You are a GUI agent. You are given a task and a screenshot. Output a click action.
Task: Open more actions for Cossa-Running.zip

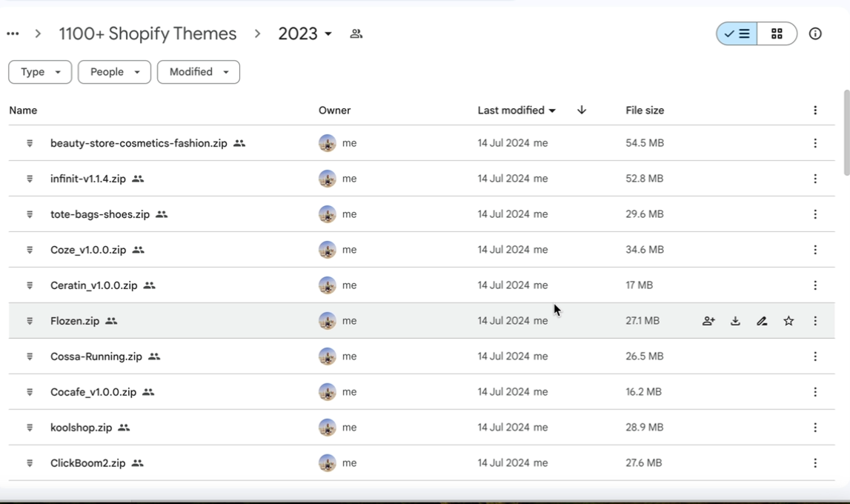pyautogui.click(x=815, y=356)
